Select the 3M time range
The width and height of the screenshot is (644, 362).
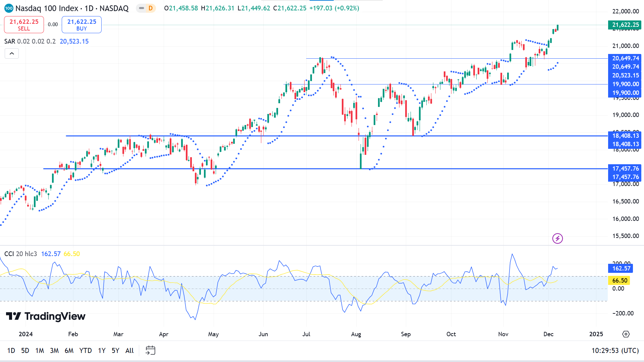[54, 351]
